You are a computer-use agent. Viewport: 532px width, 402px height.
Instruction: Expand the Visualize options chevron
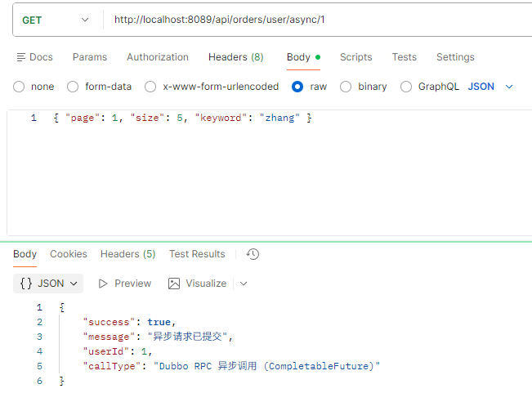click(x=244, y=284)
